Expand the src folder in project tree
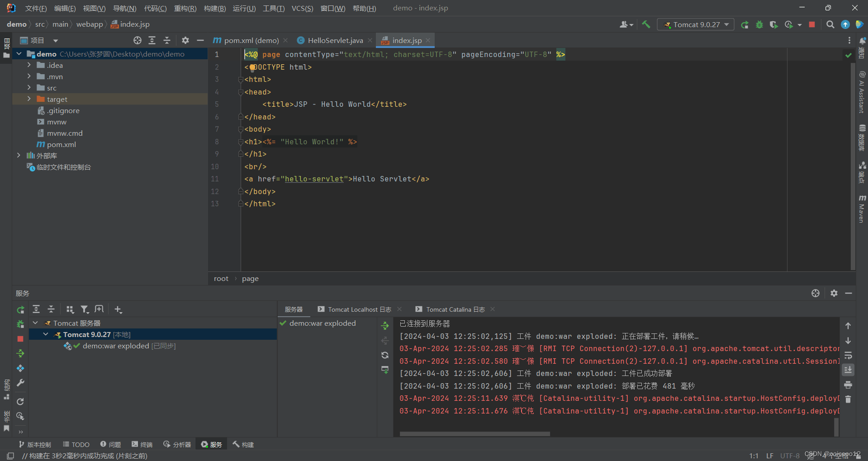Screen dimensions: 868x461 pyautogui.click(x=29, y=88)
